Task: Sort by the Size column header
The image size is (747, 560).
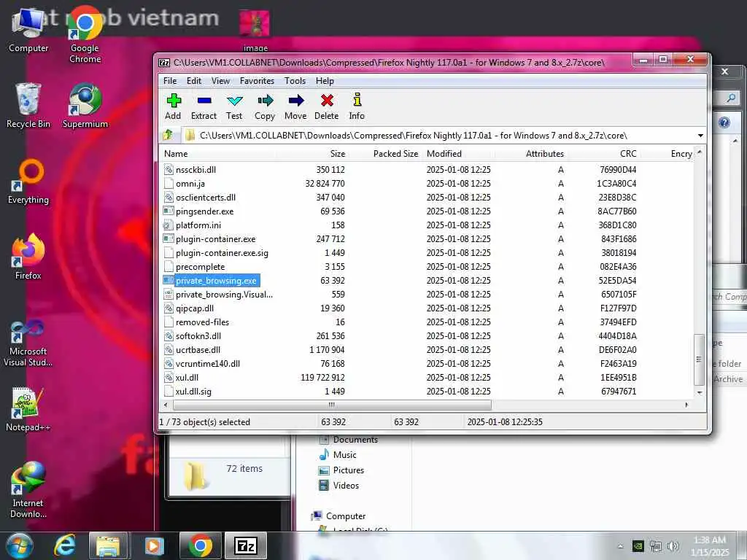Action: coord(312,154)
